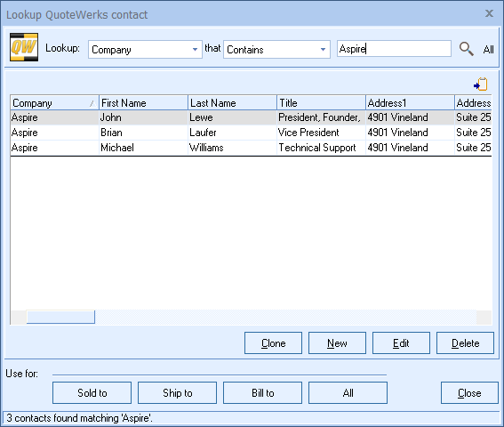Viewport: 504px width, 427px height.
Task: Use contact for Ship to
Action: tap(178, 392)
